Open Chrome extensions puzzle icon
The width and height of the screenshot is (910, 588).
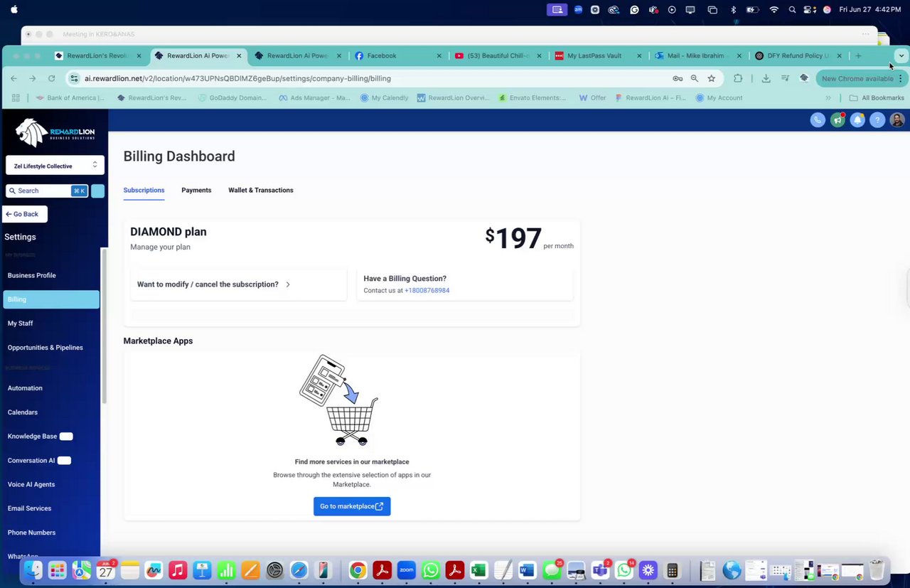point(738,78)
